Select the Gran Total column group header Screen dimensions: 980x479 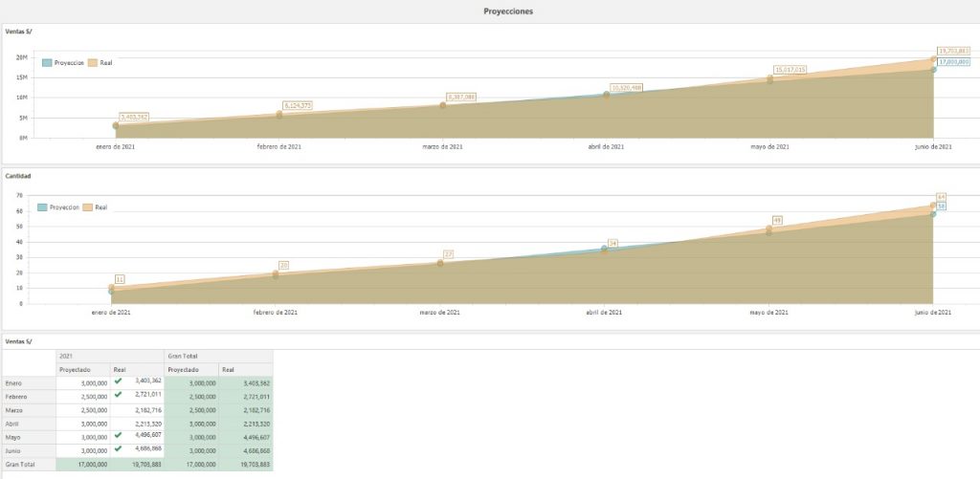click(218, 355)
